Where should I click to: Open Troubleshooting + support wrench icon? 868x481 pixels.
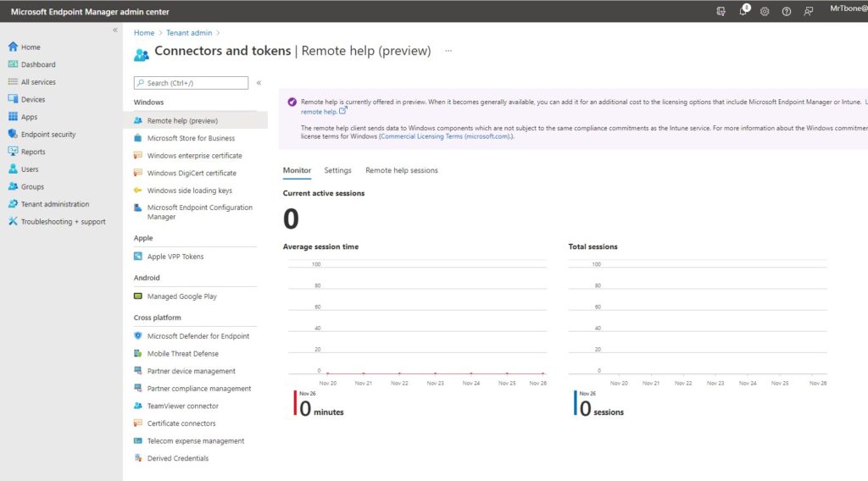click(x=13, y=221)
